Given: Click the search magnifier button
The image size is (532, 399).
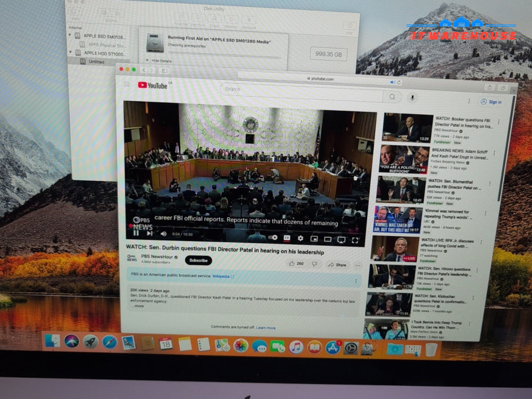Looking at the screenshot, I should (393, 97).
